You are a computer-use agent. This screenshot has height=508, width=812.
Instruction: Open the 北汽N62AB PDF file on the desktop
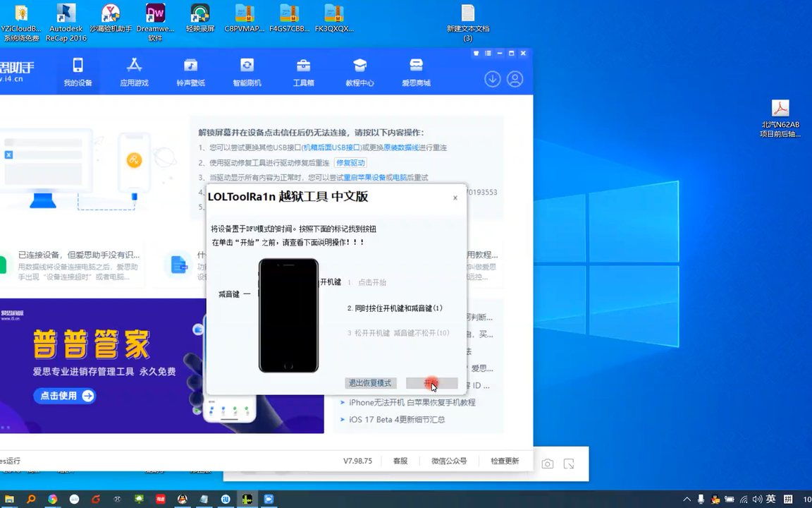point(780,119)
